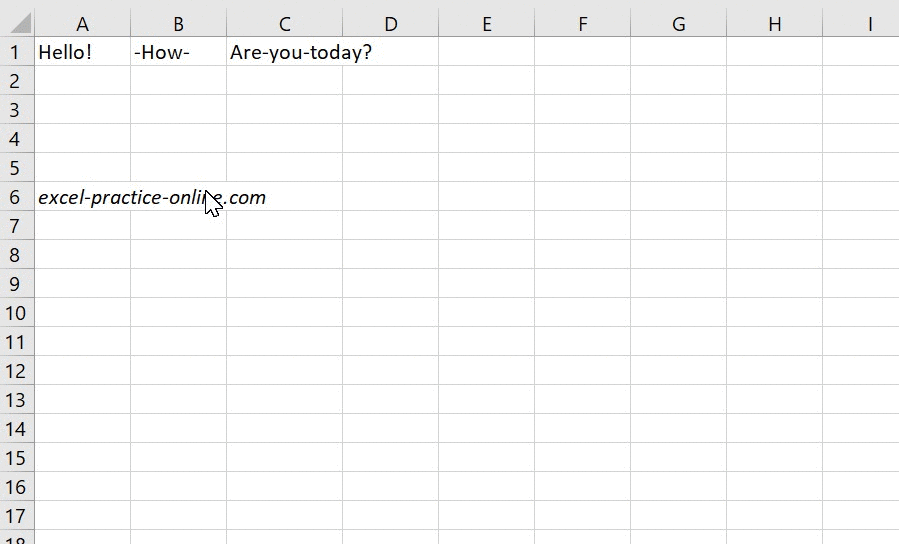Click empty cell A2 below Hello!
Screen dimensions: 899x544
[x=82, y=81]
